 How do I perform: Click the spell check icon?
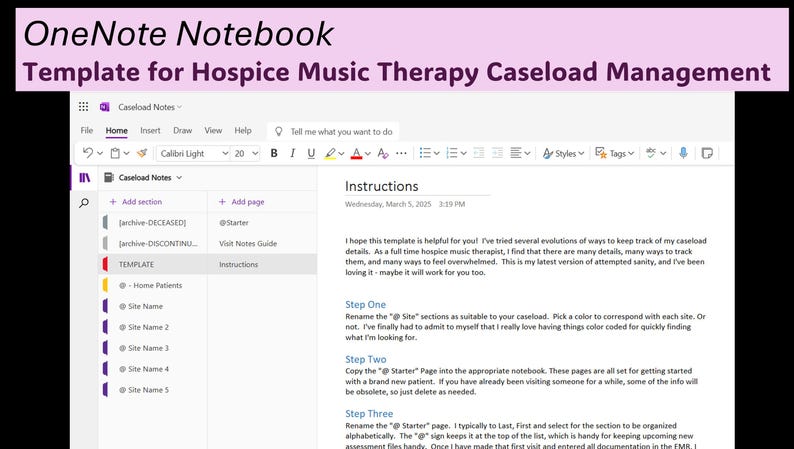651,153
